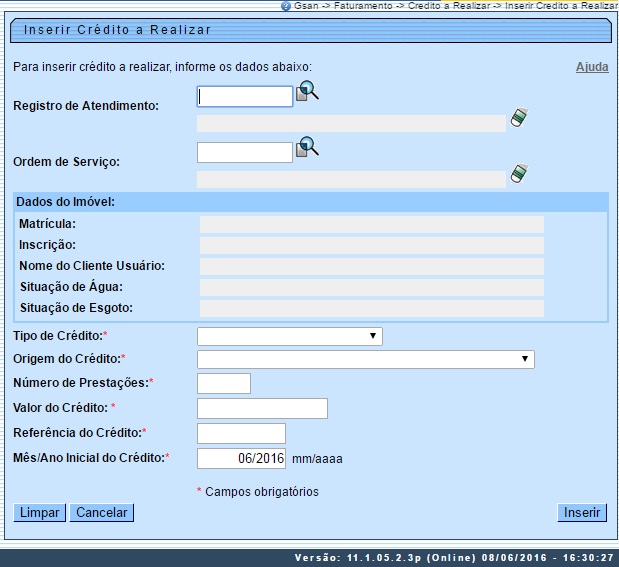This screenshot has width=619, height=567.
Task: Open search for Registro de Atendimento
Action: (x=307, y=91)
